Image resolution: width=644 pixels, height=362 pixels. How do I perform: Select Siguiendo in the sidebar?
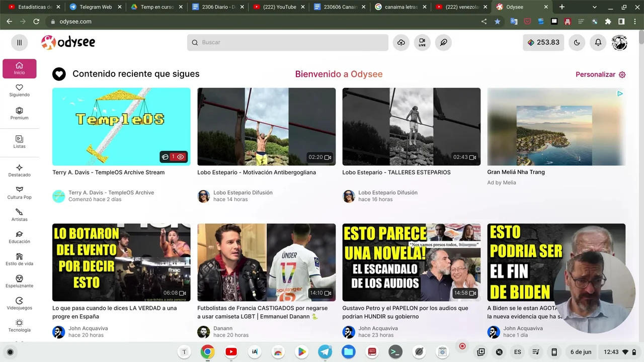[x=19, y=90]
